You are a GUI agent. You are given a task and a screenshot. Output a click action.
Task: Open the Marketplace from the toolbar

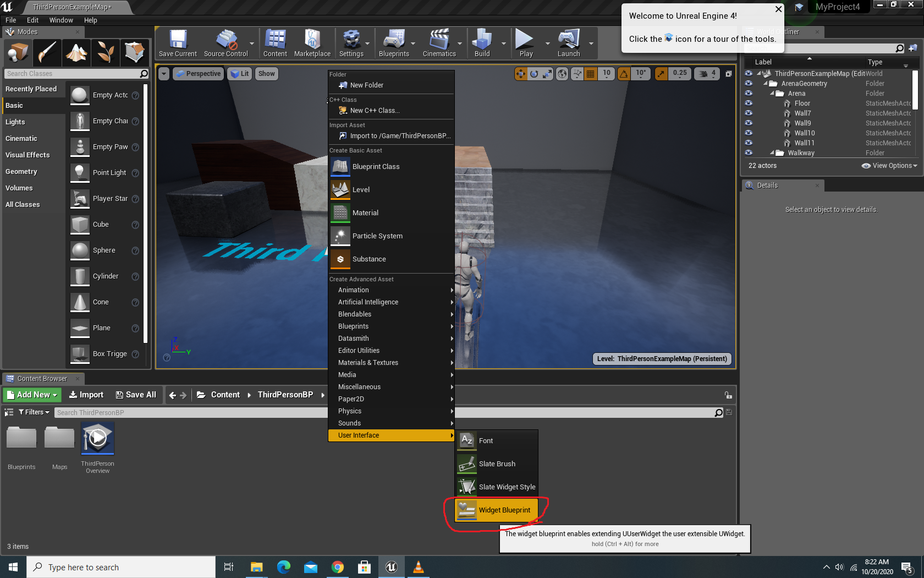(x=312, y=43)
